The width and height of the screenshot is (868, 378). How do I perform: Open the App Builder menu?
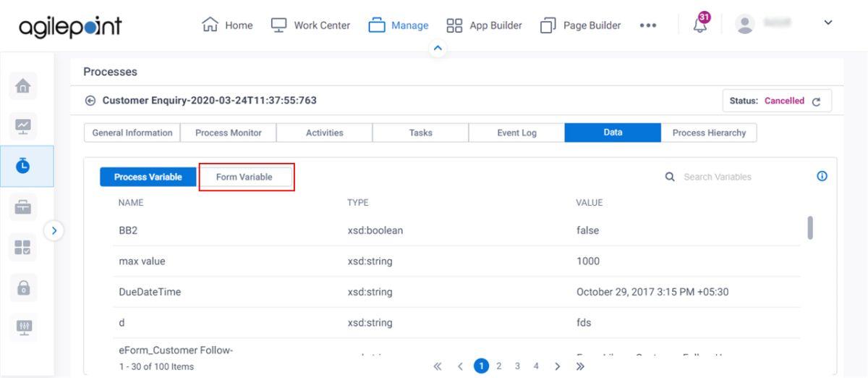pyautogui.click(x=484, y=25)
